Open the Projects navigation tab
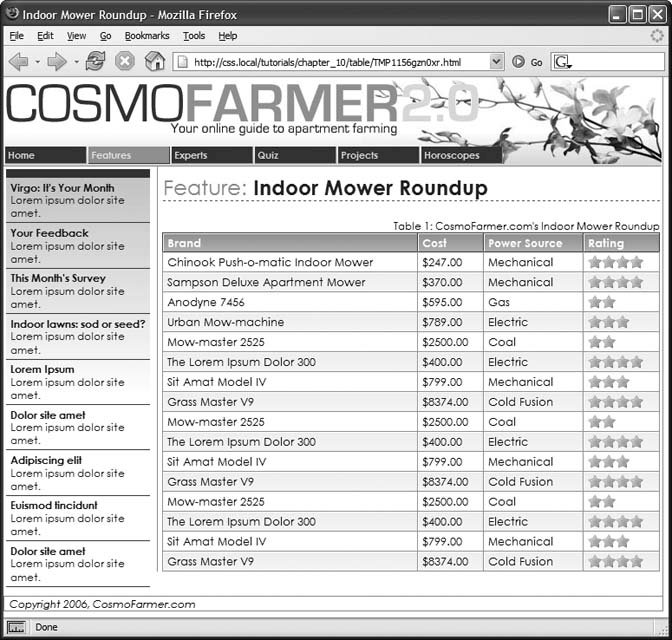 click(378, 155)
